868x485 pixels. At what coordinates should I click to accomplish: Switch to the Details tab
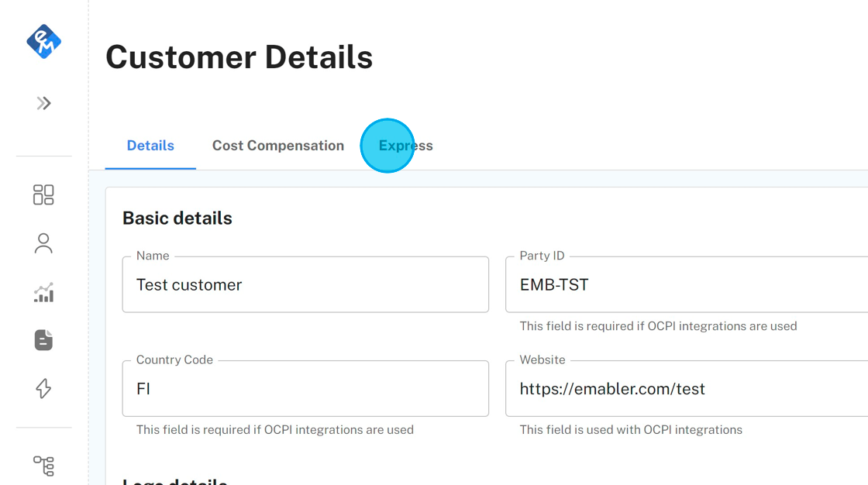click(x=150, y=146)
